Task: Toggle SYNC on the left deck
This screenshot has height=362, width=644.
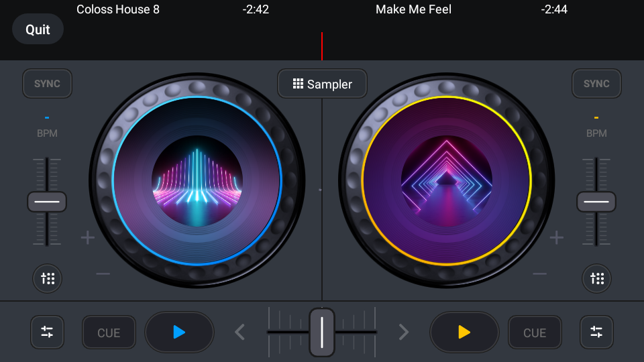Action: (47, 84)
